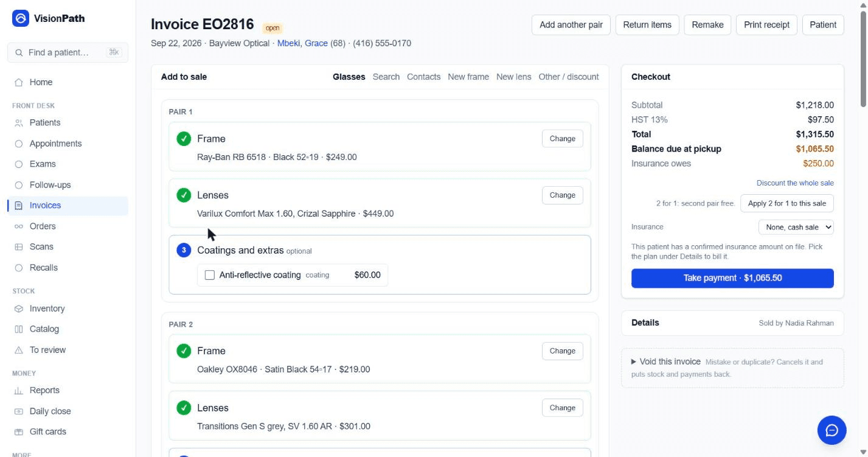Screen dimensions: 868x457
Task: Click the Remake button
Action: click(x=707, y=25)
